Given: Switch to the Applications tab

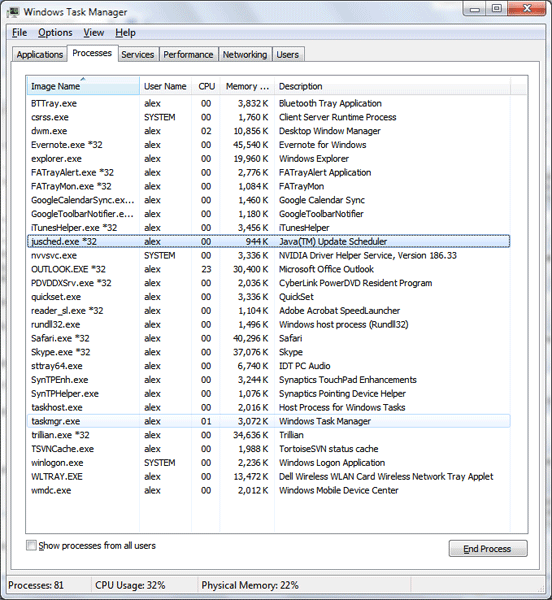Looking at the screenshot, I should coord(39,55).
